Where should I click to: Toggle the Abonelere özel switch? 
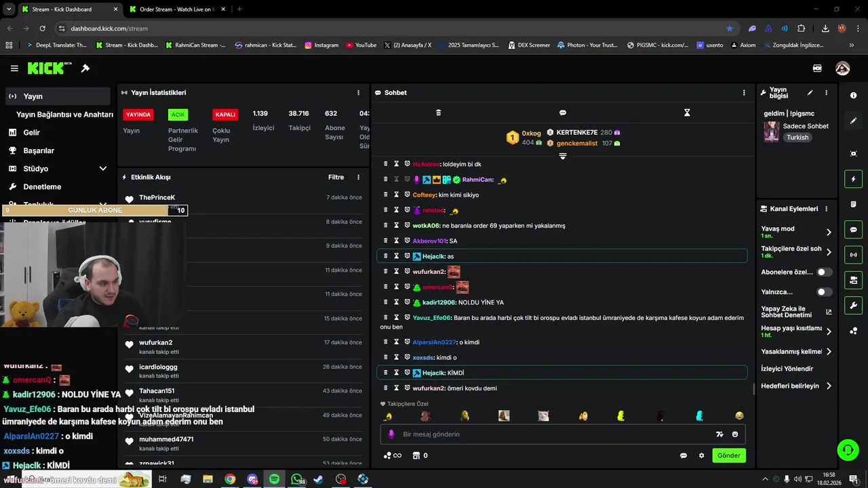(x=824, y=272)
